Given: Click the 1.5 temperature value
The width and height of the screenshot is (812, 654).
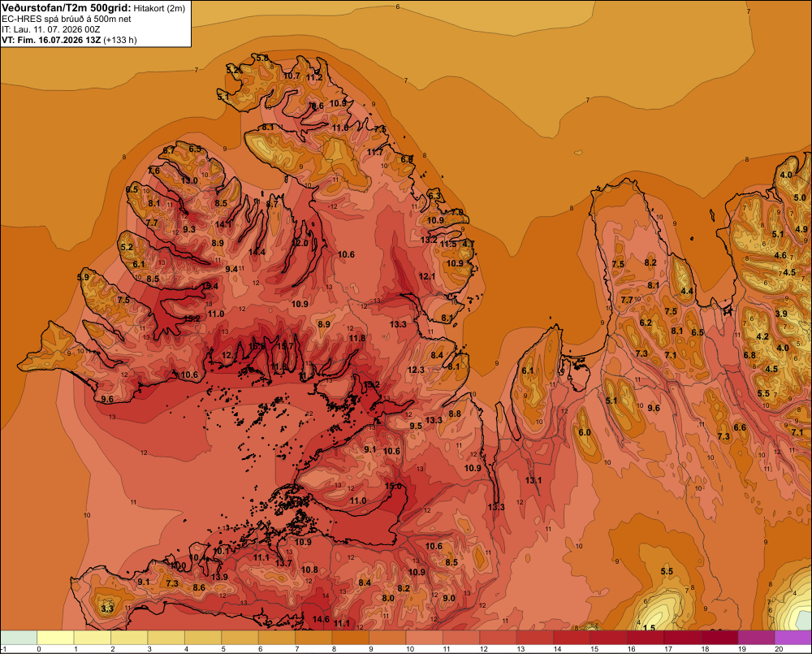Looking at the screenshot, I should [649, 627].
